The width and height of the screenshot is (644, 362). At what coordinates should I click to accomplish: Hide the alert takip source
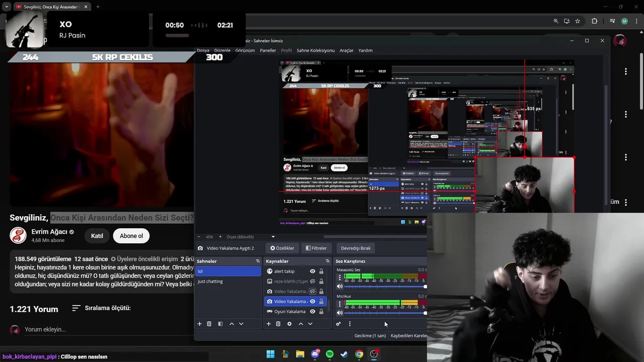312,271
